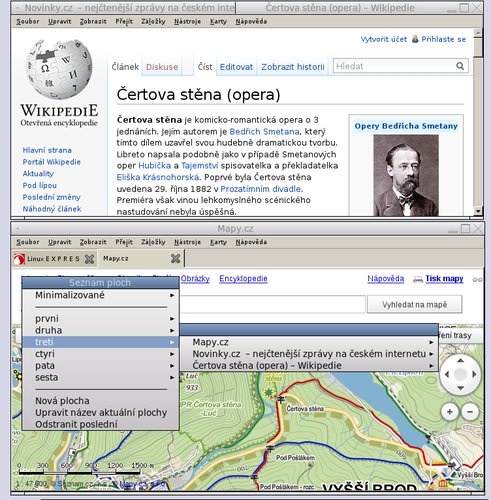Select the Mapy.cz browser tab
Viewport: 491px width, 500px height.
point(140,259)
